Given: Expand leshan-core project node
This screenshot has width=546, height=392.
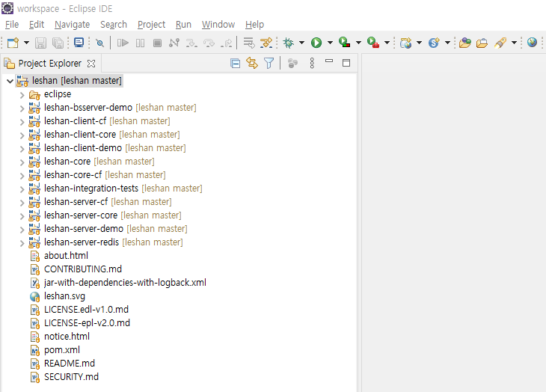Looking at the screenshot, I should coord(22,162).
